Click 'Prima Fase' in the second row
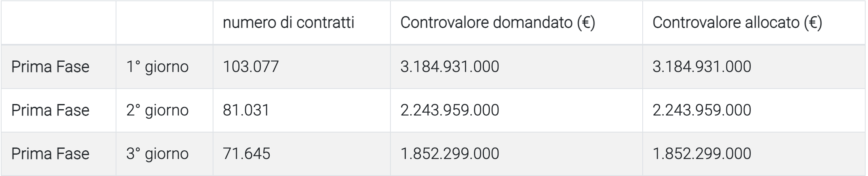 point(50,110)
